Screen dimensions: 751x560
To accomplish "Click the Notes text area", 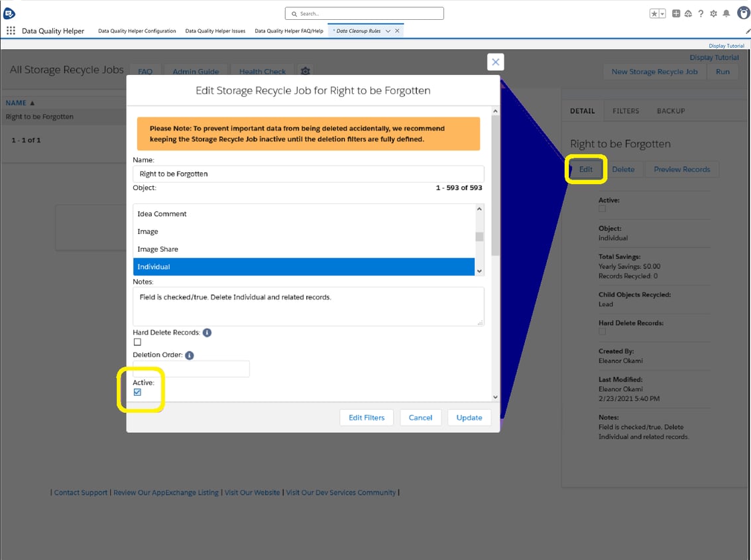I will [x=308, y=307].
